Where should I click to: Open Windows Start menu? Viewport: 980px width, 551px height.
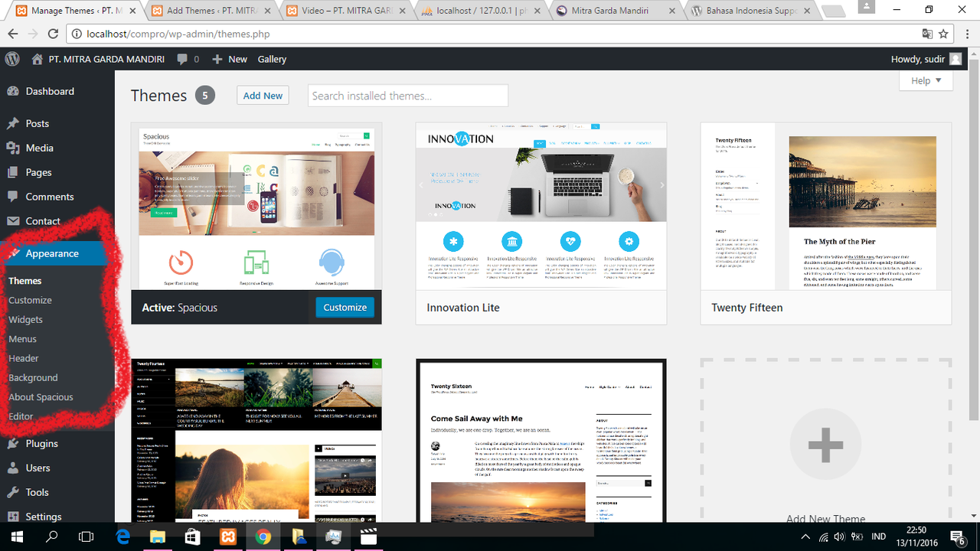pyautogui.click(x=17, y=536)
